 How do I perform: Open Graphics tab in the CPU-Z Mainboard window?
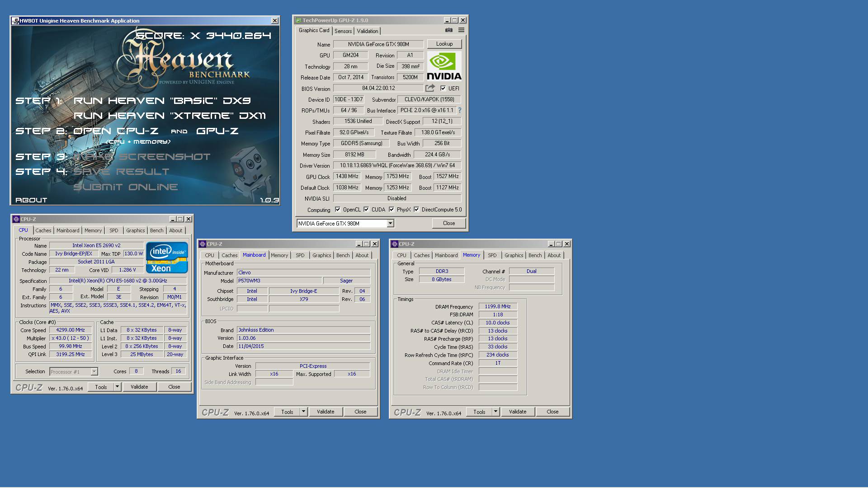[x=321, y=255]
